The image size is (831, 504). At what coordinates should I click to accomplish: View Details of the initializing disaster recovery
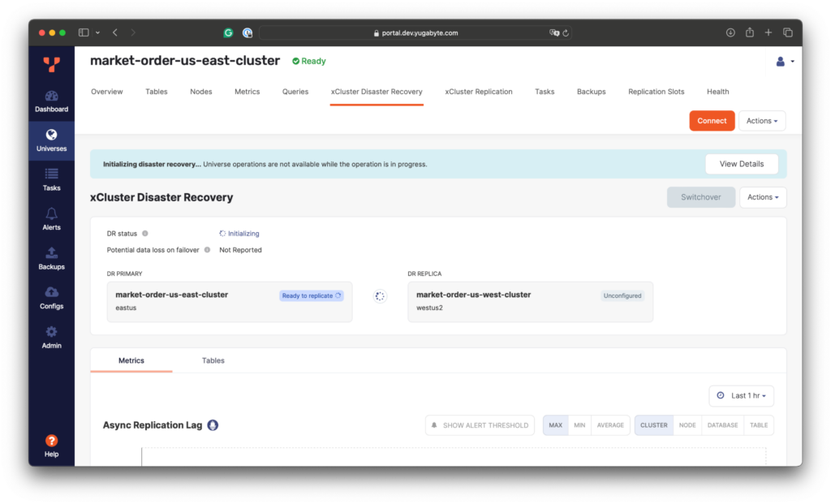741,163
